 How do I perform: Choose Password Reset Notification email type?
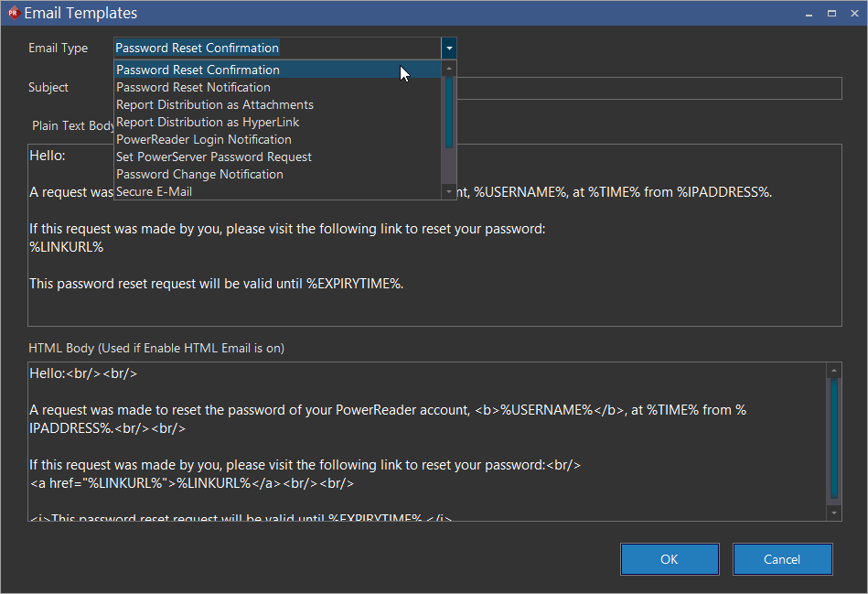[193, 87]
